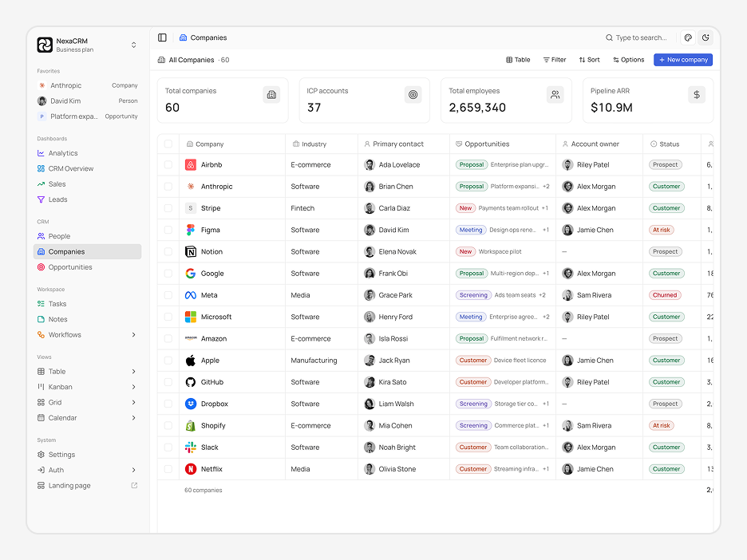Click the search magnifier icon
747x560 pixels.
(x=609, y=37)
